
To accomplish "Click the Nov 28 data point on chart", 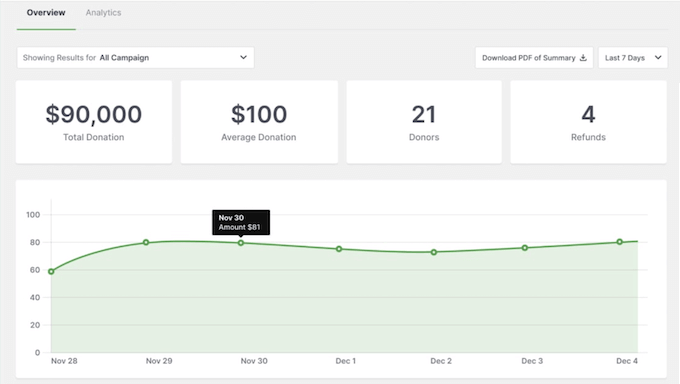I will click(x=51, y=272).
